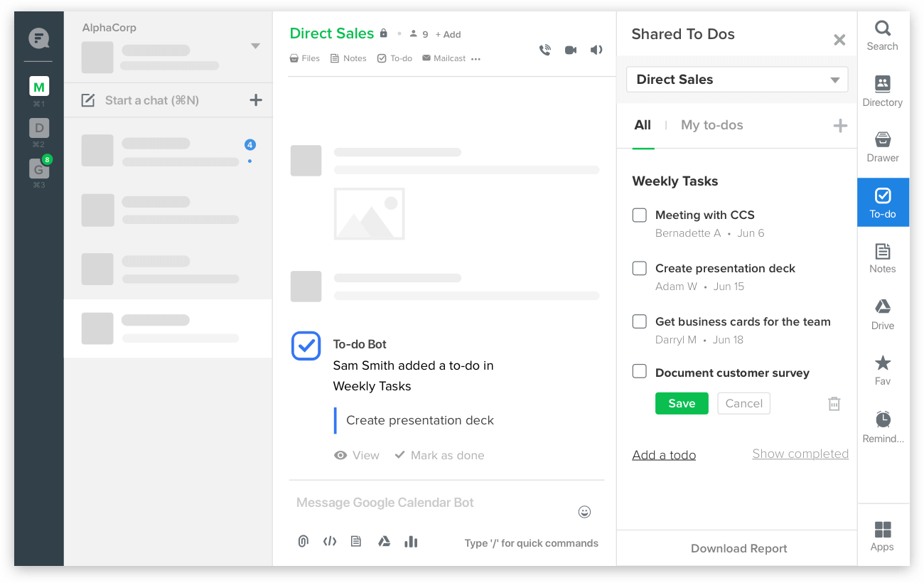Switch to the G team workspace
The height and width of the screenshot is (583, 924).
click(39, 169)
